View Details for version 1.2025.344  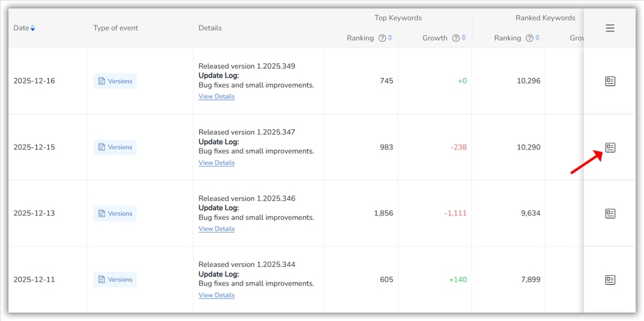[x=216, y=295]
